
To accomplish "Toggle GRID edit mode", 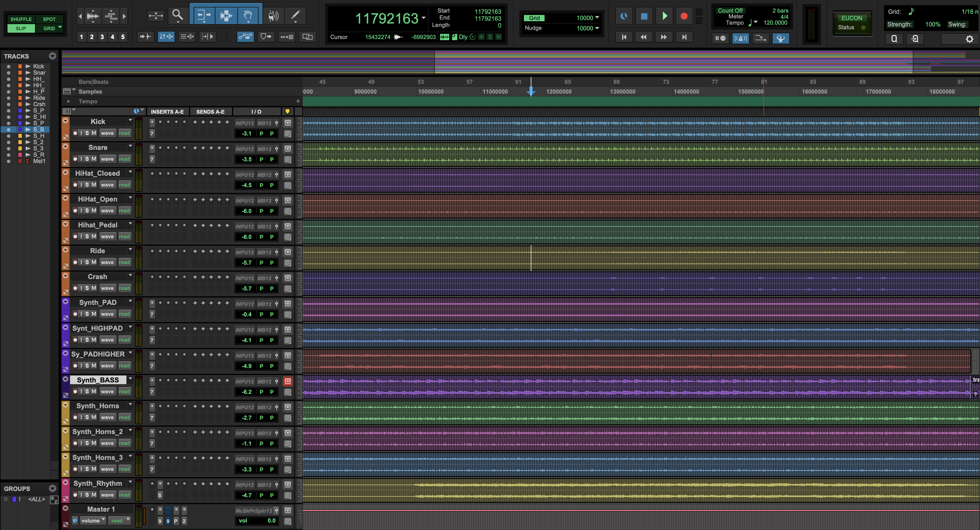I will click(x=49, y=28).
